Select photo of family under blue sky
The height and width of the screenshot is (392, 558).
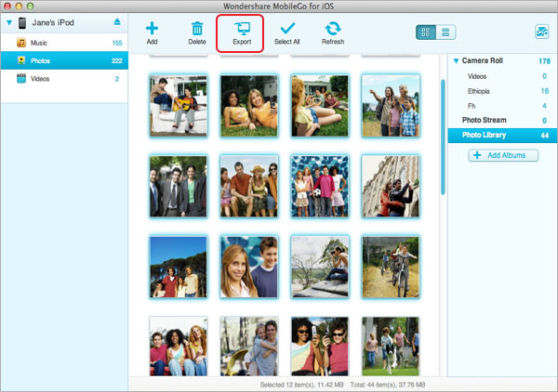coord(179,267)
